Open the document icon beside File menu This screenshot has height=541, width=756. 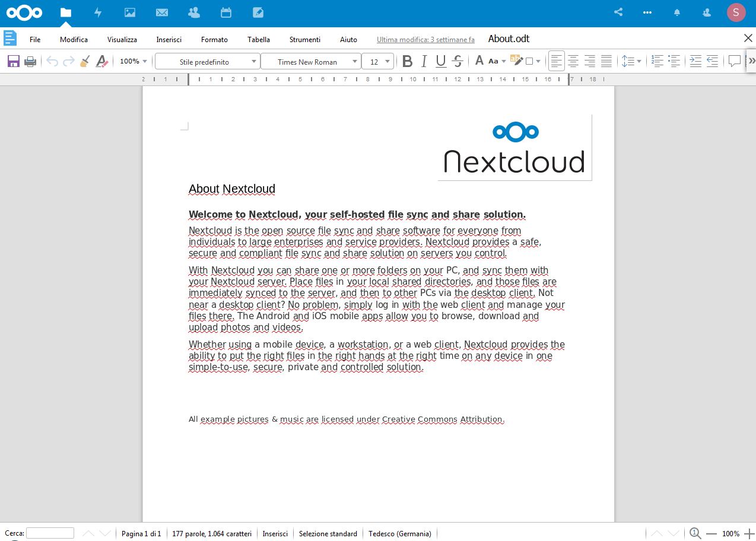(x=9, y=39)
